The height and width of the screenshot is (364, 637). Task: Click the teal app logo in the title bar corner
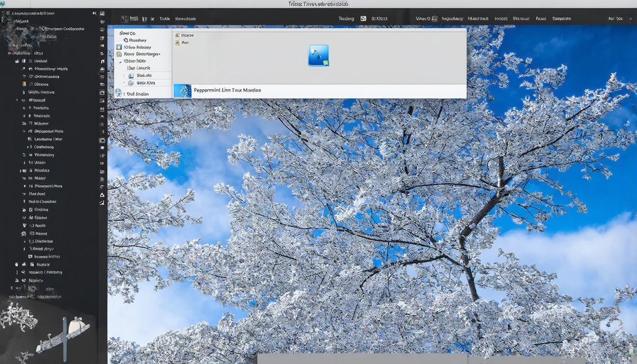(x=2, y=4)
